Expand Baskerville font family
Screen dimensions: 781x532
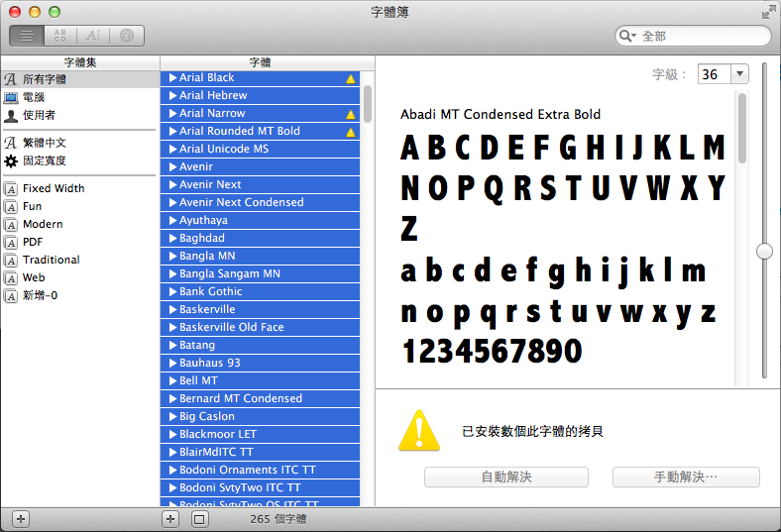pos(172,309)
